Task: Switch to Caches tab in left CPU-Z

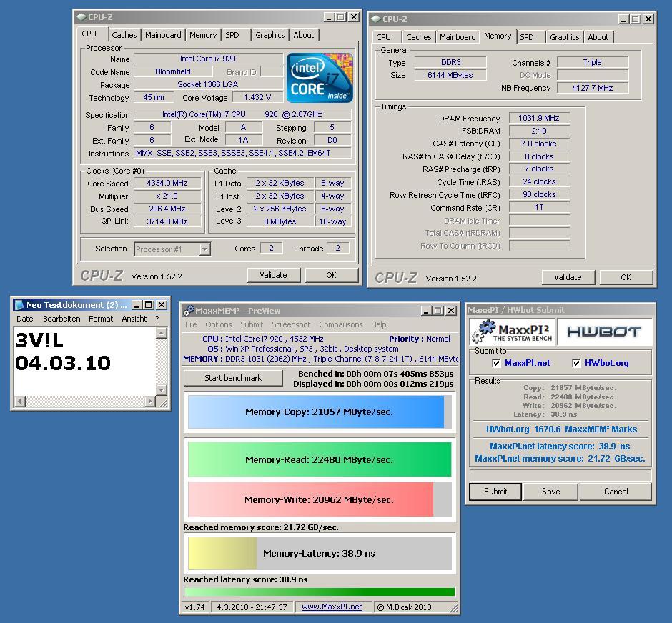Action: (124, 35)
